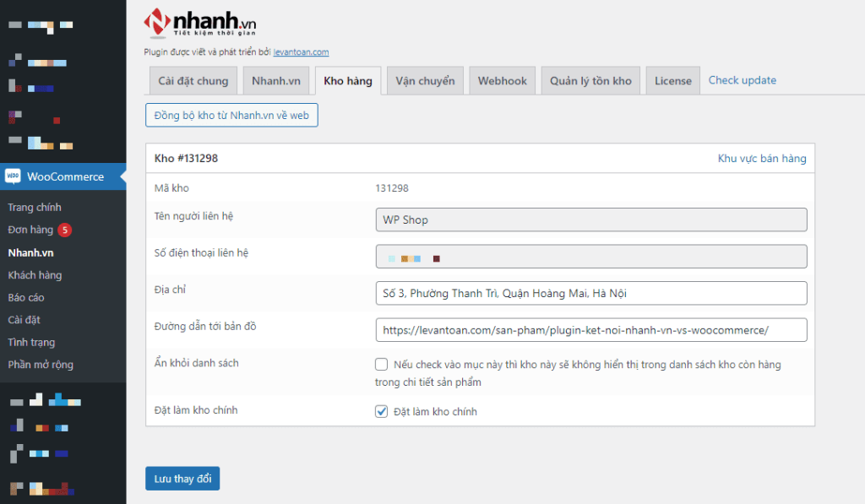Viewport: 865px width, 504px height.
Task: Uncheck the 'Đặt làm kho chính' checkbox
Action: click(x=382, y=411)
